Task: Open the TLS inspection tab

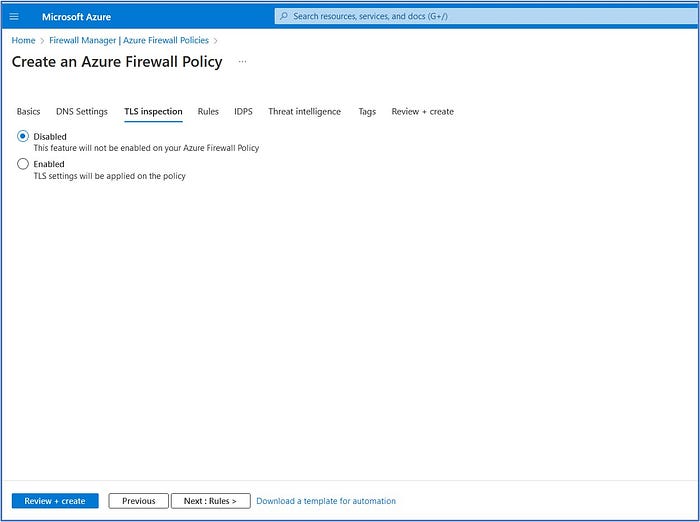Action: click(x=153, y=111)
